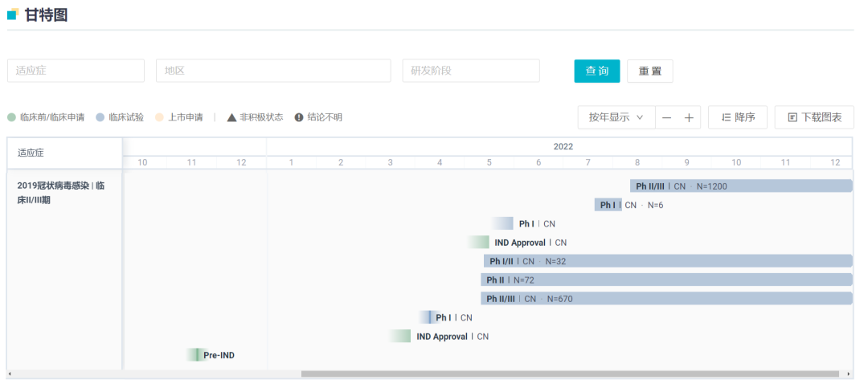
Task: Toggle the 结论不明 exclamation legend
Action: 318,117
